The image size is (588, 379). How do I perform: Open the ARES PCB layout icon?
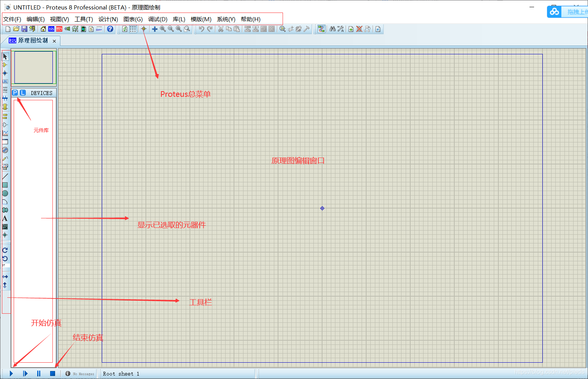point(59,29)
